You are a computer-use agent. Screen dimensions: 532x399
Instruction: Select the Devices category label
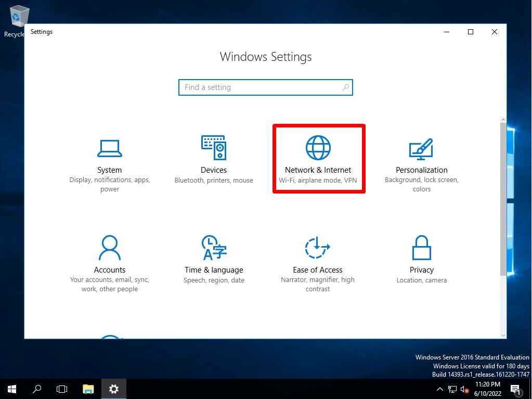tap(214, 170)
